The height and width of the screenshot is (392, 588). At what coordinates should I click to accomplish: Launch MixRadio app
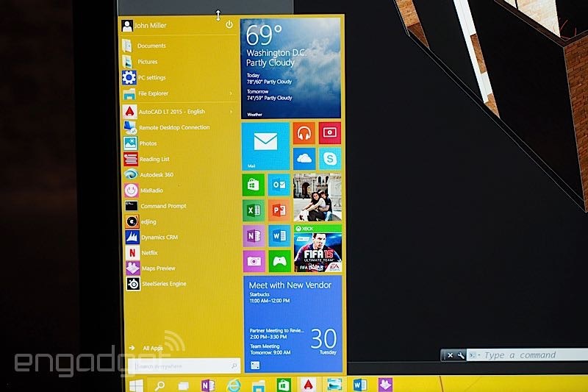(143, 190)
